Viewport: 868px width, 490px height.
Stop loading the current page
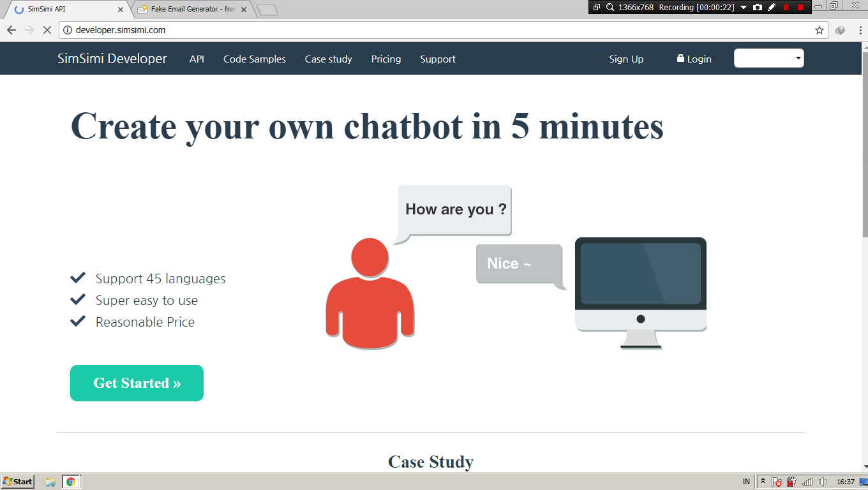point(47,30)
